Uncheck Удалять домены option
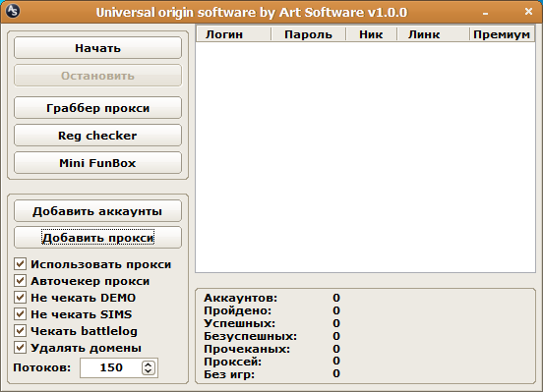The height and width of the screenshot is (392, 543). click(20, 348)
